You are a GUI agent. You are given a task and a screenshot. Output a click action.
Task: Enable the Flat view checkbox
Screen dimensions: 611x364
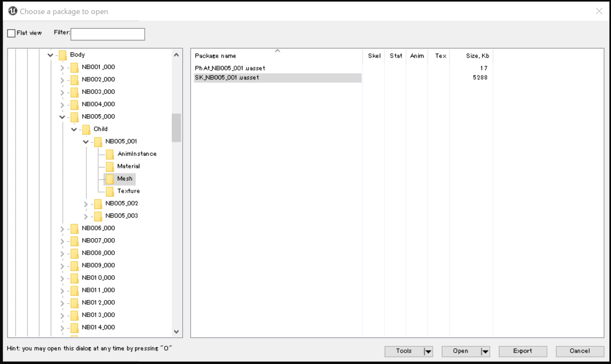(x=12, y=33)
